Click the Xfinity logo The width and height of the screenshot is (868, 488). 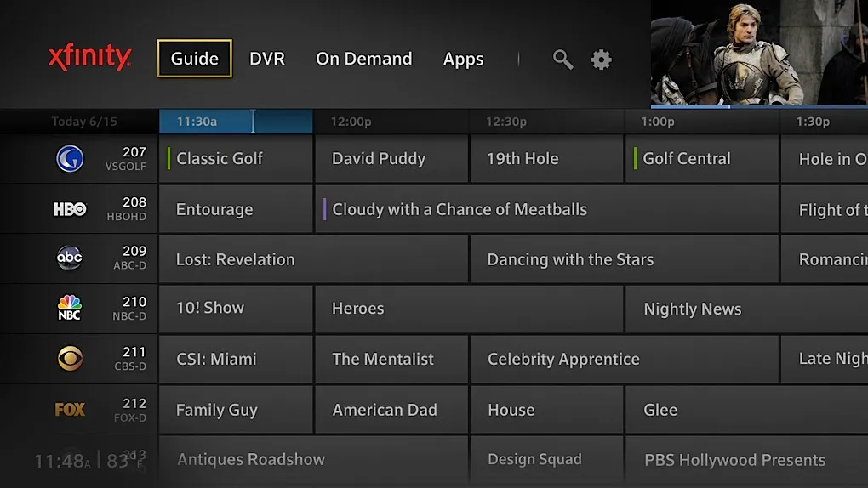coord(89,57)
